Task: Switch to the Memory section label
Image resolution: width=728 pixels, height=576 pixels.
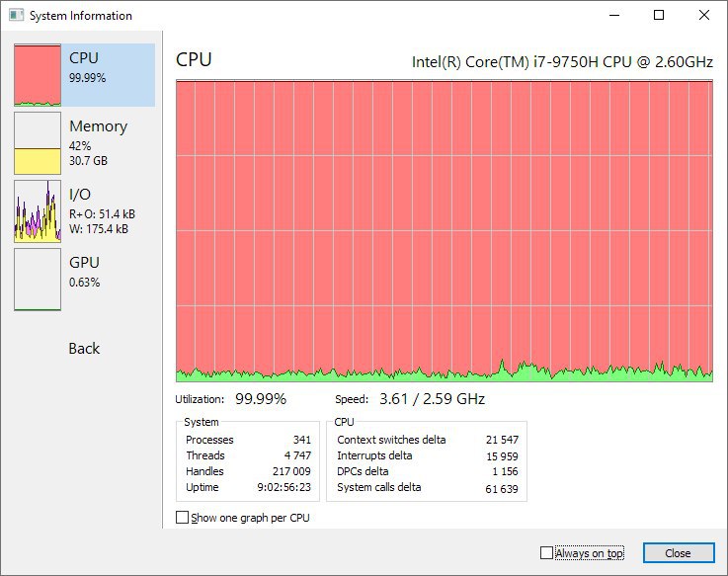Action: coord(98,126)
